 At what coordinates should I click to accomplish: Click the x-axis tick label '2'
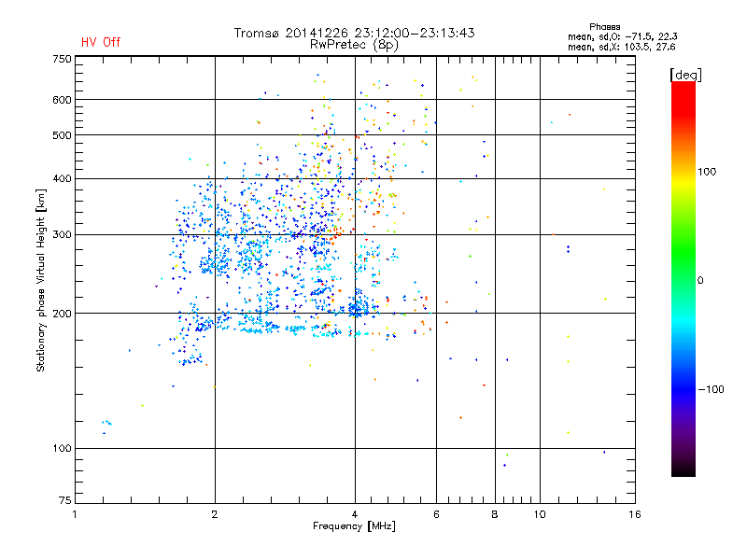tap(215, 514)
